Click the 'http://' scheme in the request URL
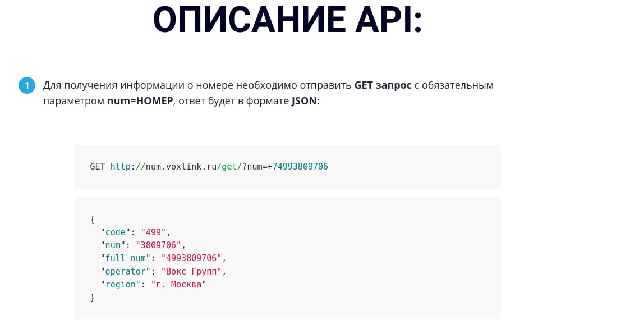Image resolution: width=644 pixels, height=329 pixels. click(128, 167)
